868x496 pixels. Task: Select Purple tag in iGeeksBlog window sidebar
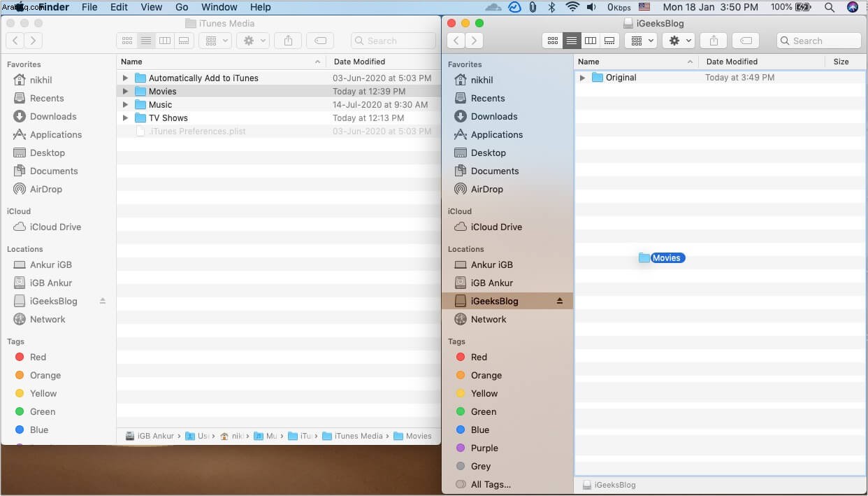tap(484, 448)
